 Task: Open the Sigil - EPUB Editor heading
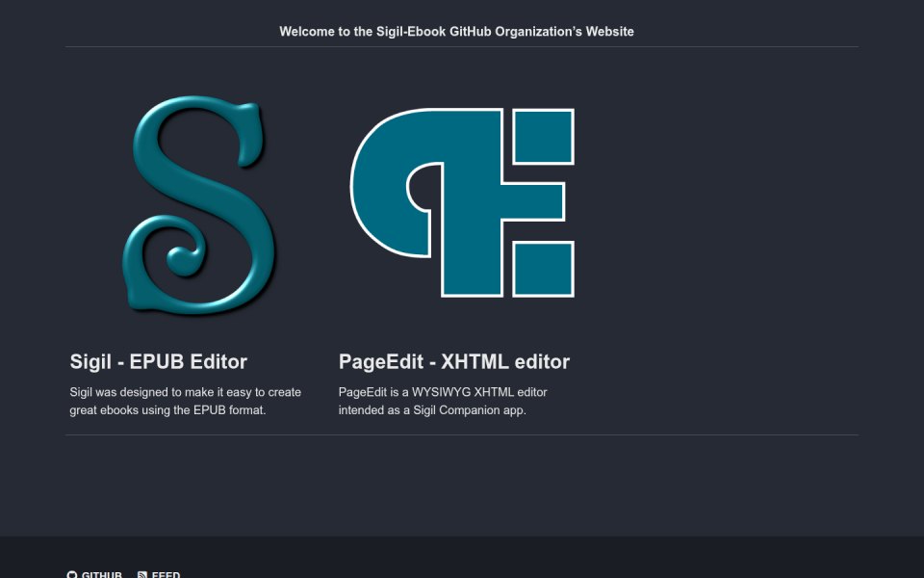pos(159,361)
